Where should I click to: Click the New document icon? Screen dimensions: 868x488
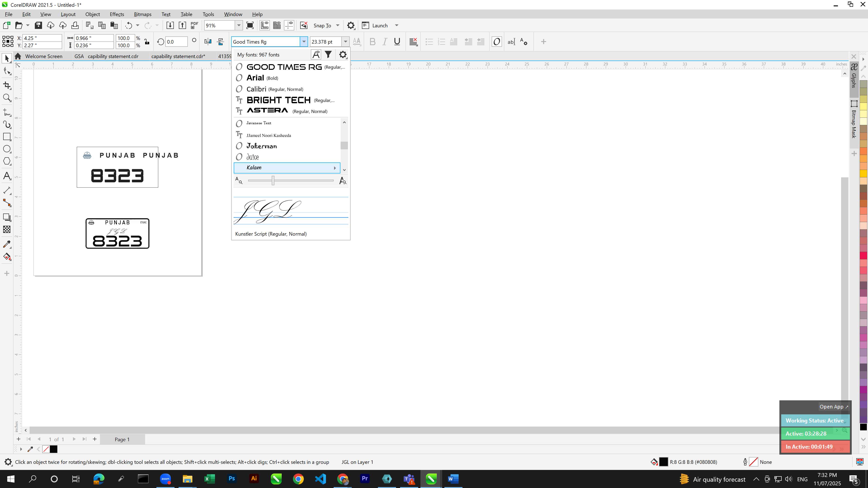(6, 25)
